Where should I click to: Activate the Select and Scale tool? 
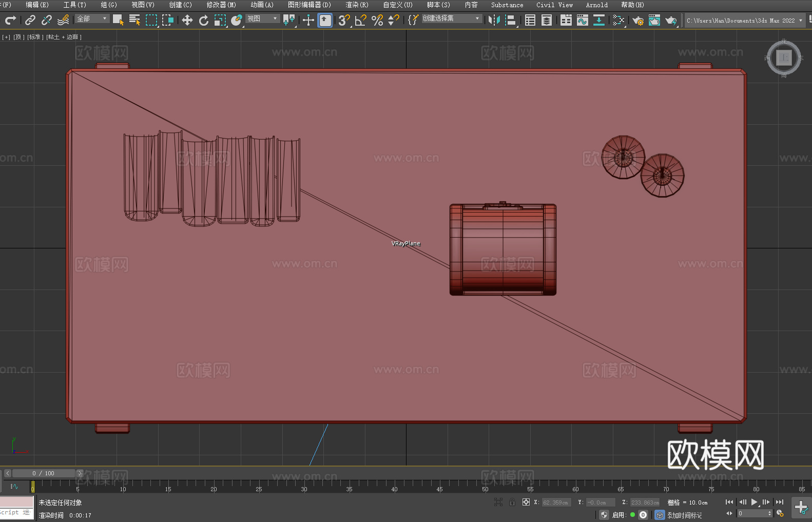pyautogui.click(x=220, y=20)
